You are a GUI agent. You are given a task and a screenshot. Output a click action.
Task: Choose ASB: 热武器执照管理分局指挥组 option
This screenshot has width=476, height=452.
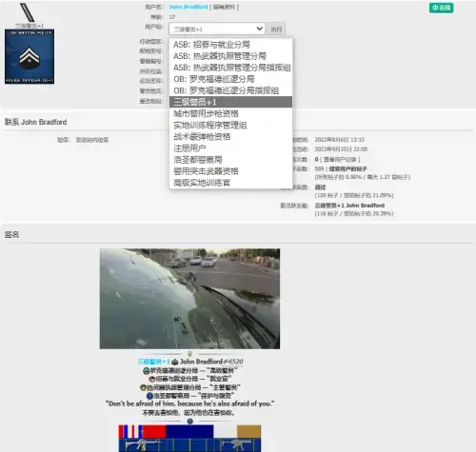click(230, 68)
